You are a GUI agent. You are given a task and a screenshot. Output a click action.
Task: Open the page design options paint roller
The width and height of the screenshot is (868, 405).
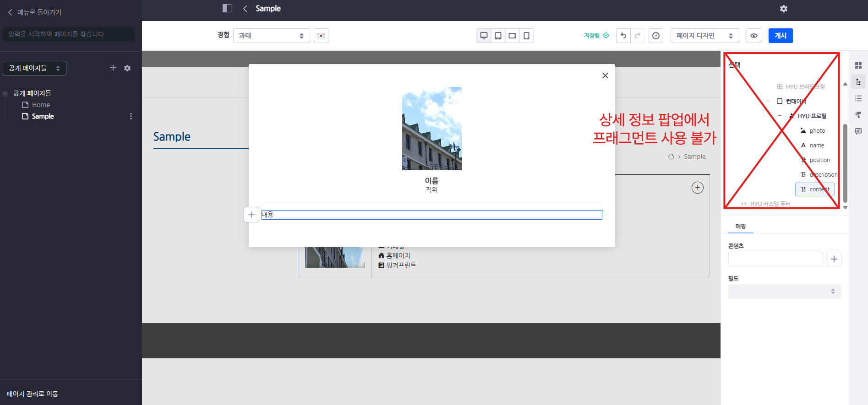click(858, 115)
